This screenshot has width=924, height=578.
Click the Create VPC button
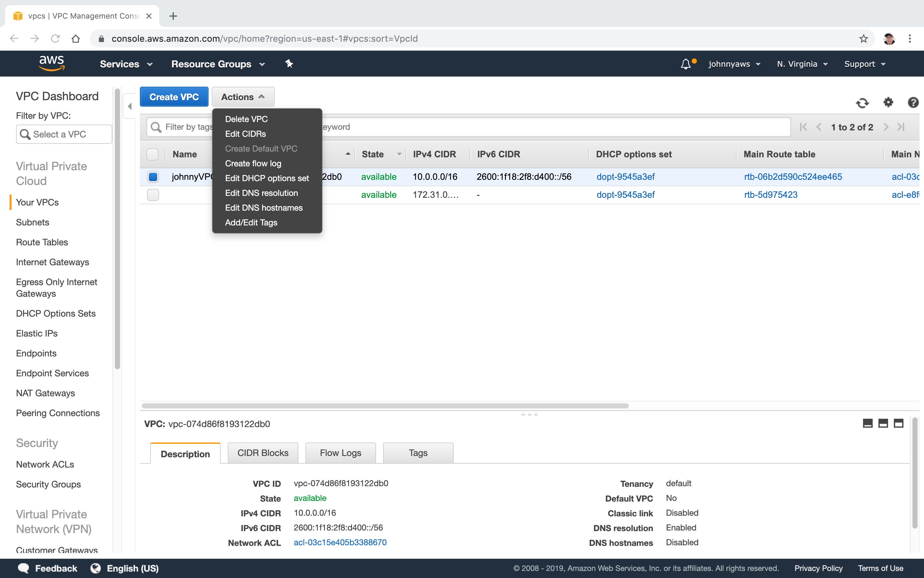click(174, 97)
